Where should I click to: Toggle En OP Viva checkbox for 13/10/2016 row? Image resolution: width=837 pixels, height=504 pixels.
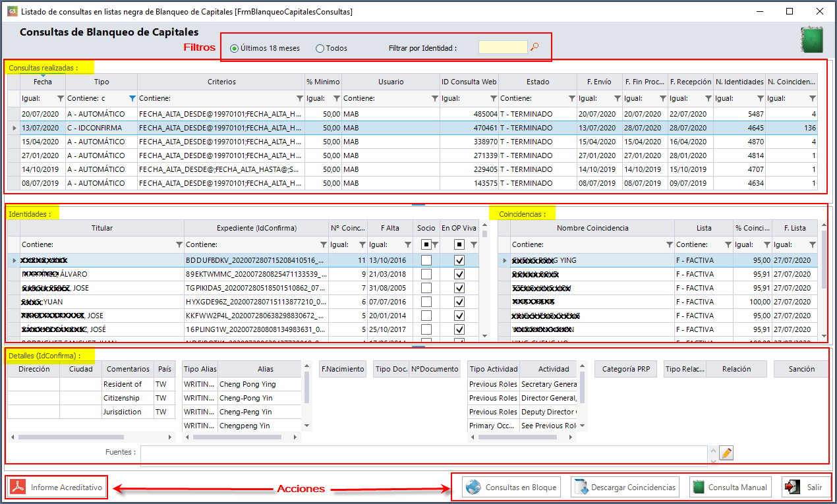[459, 260]
